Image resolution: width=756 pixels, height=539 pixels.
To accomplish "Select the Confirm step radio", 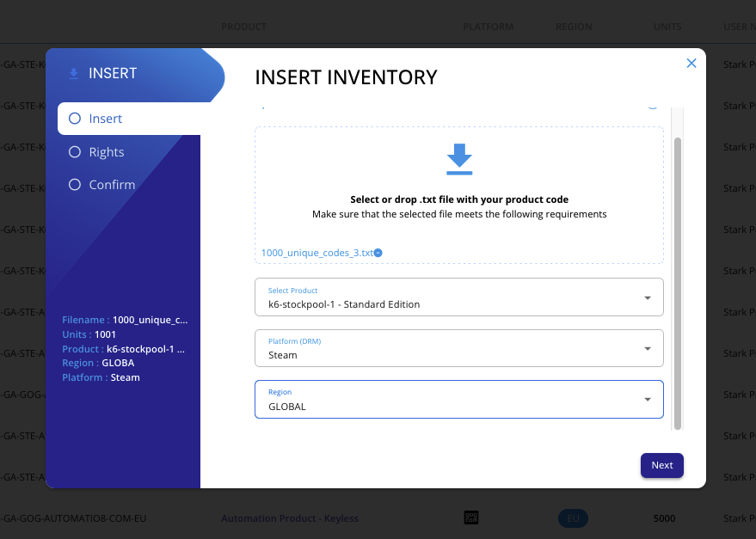I will (75, 185).
